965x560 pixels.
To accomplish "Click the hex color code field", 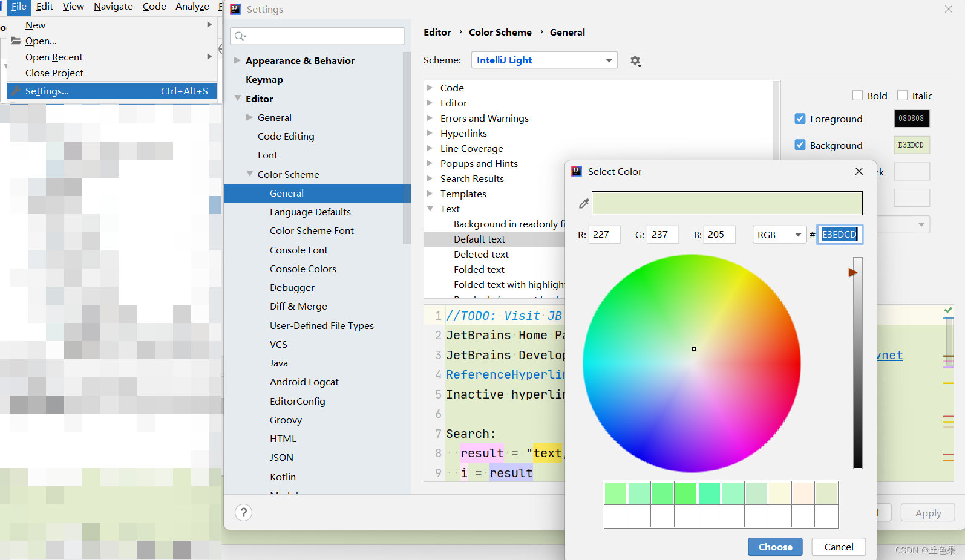I will pyautogui.click(x=840, y=235).
